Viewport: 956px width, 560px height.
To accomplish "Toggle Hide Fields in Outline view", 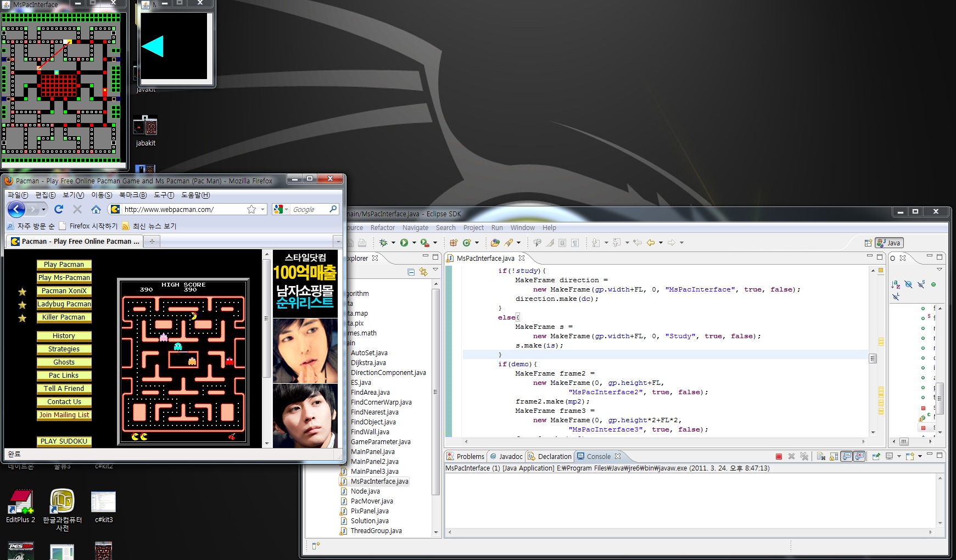I will point(909,284).
